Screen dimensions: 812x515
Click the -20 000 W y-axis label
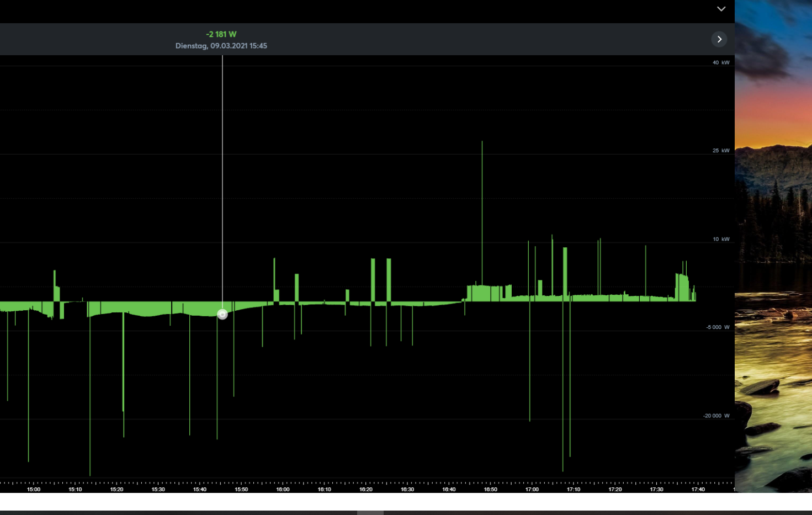(716, 416)
